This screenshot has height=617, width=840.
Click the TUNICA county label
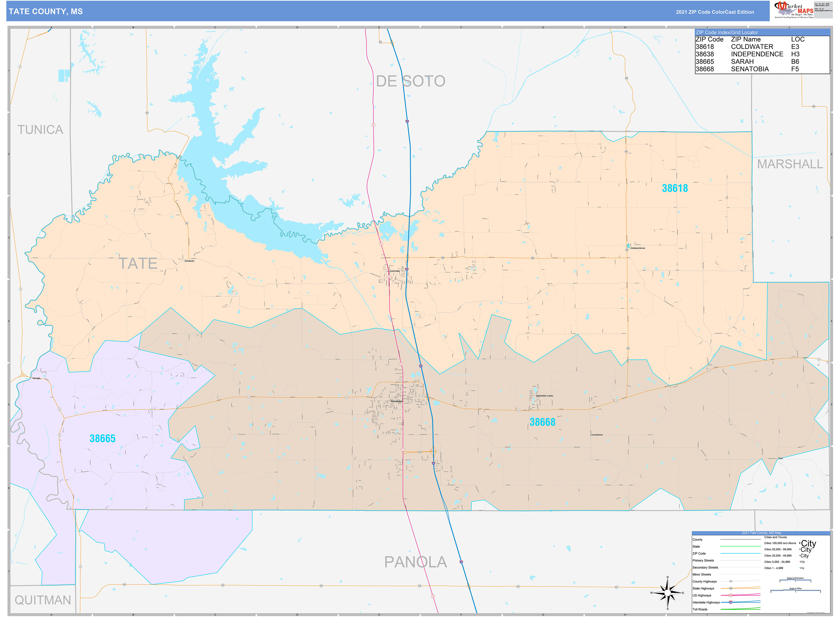point(40,130)
